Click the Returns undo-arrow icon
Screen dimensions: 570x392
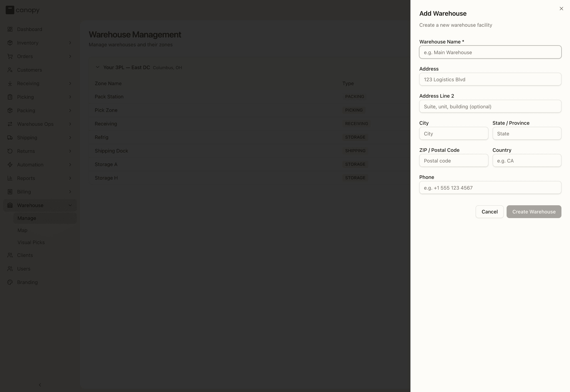click(x=10, y=151)
